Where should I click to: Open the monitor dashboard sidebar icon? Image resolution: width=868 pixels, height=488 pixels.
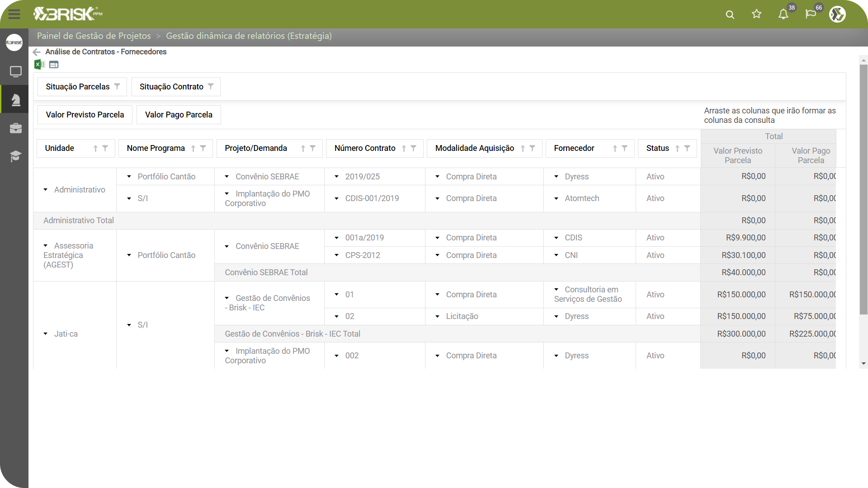point(15,71)
